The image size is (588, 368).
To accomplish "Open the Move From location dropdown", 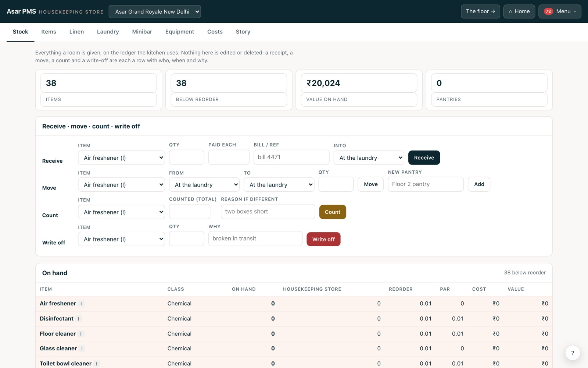I will point(204,185).
